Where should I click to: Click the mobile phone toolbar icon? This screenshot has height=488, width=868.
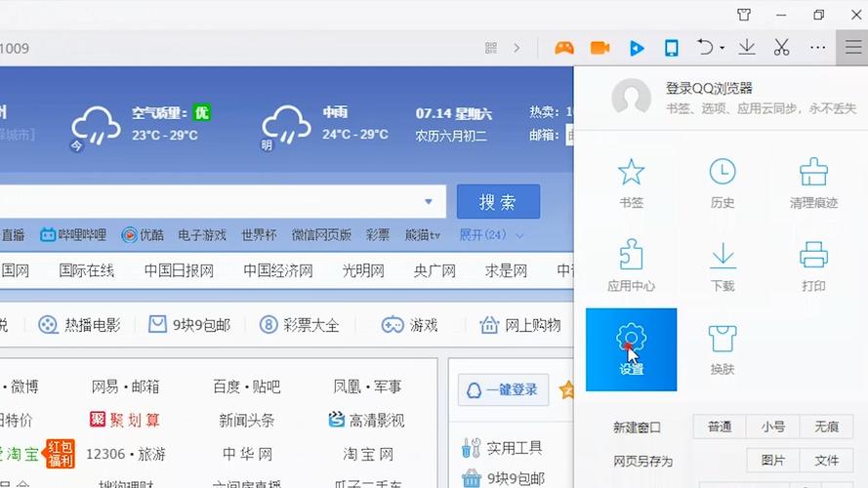tap(672, 48)
